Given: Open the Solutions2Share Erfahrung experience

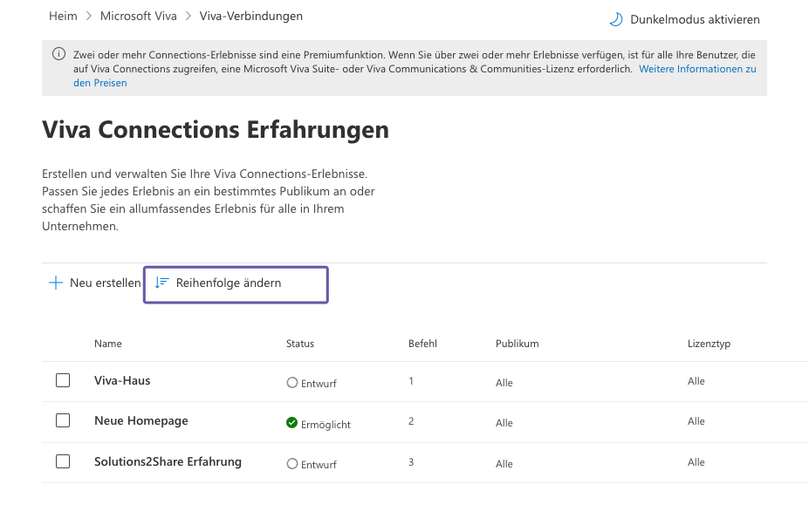Looking at the screenshot, I should coord(168,461).
